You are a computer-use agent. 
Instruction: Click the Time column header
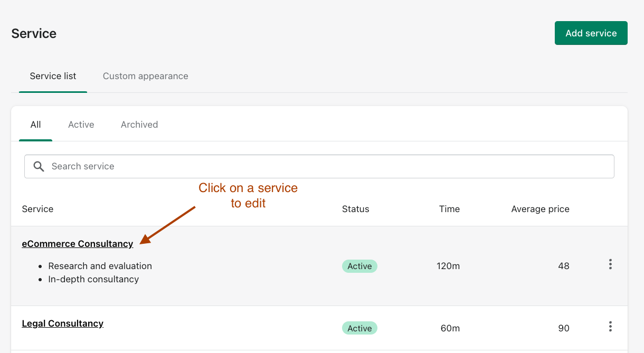pos(449,209)
